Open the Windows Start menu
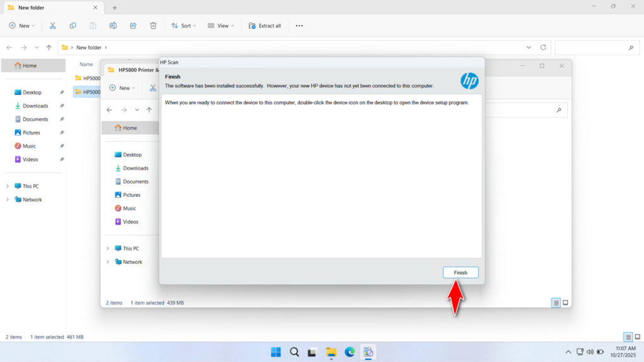Image resolution: width=644 pixels, height=362 pixels. pyautogui.click(x=275, y=352)
